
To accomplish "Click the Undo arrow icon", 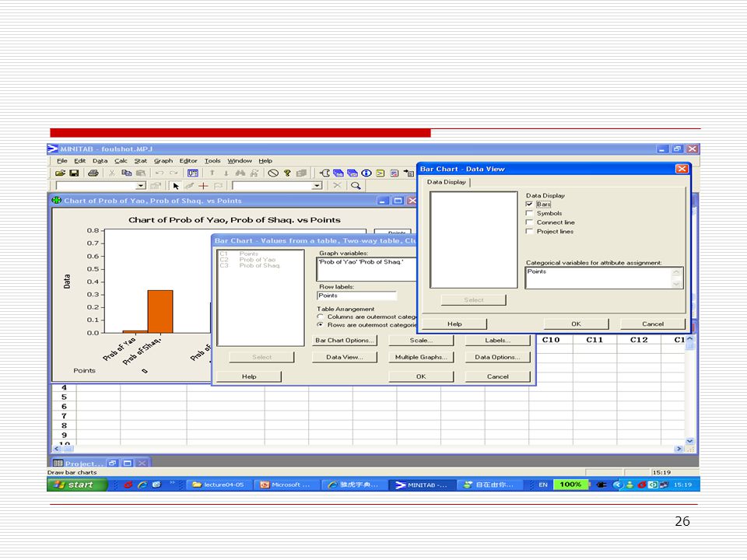I will click(160, 173).
